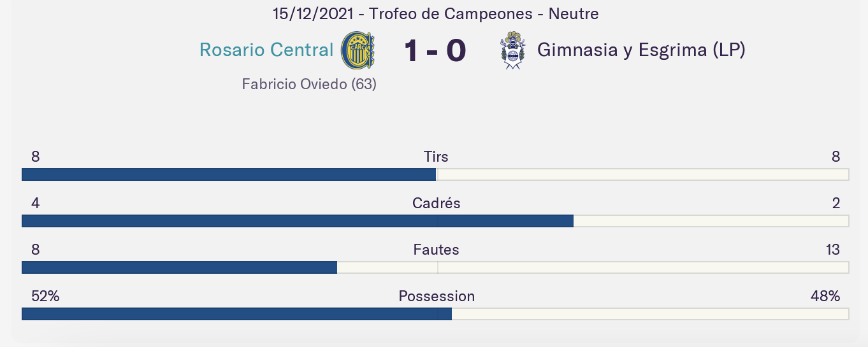Click the Fautes stat label
The width and height of the screenshot is (868, 347).
(x=436, y=250)
